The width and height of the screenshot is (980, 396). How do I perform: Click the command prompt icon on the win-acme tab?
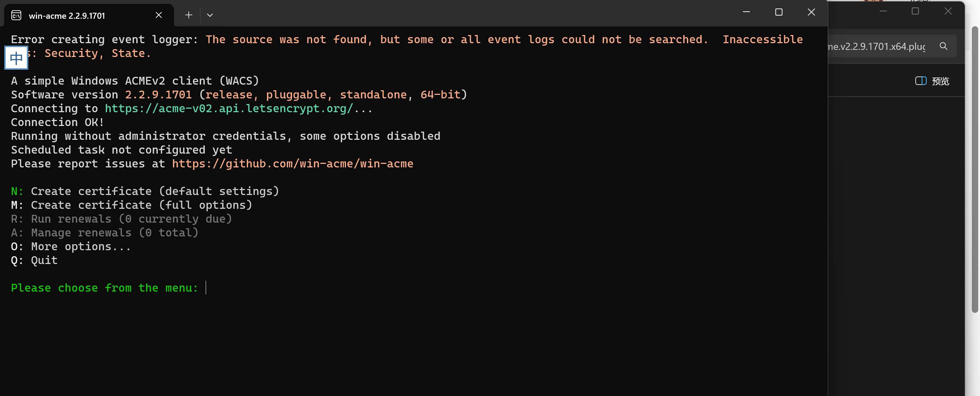[x=16, y=16]
